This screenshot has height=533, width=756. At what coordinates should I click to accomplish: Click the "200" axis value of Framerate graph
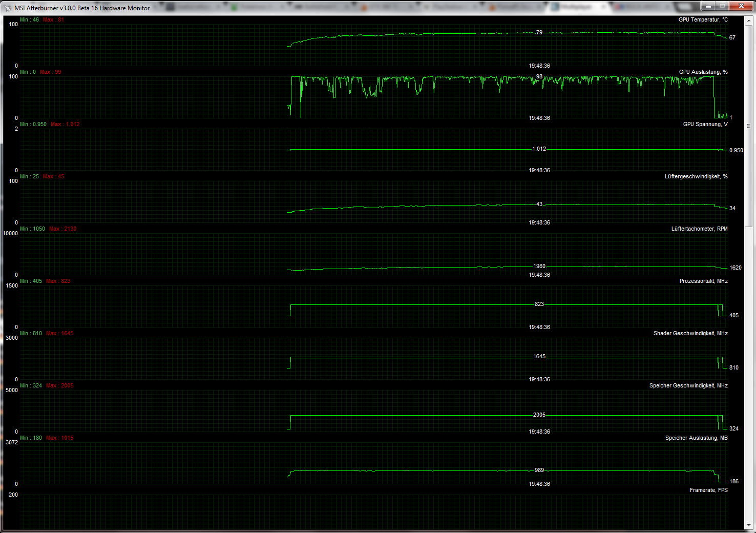[x=13, y=495]
